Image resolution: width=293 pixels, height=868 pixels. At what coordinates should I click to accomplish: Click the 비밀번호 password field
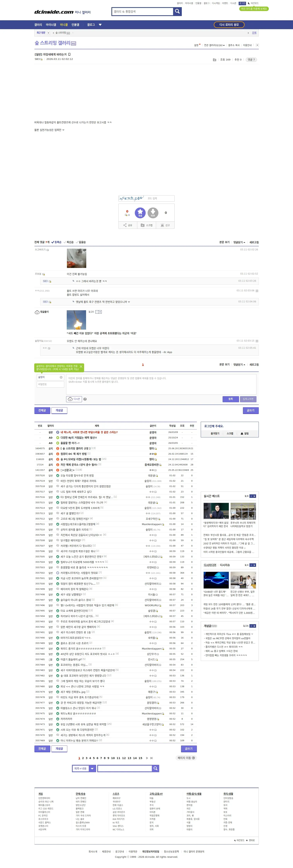tap(50, 384)
